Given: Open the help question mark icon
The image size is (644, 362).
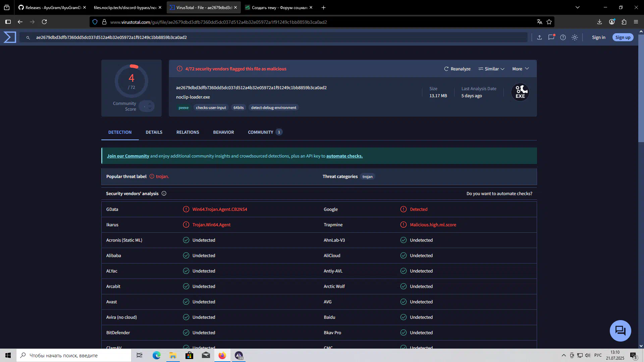Looking at the screenshot, I should click(563, 38).
